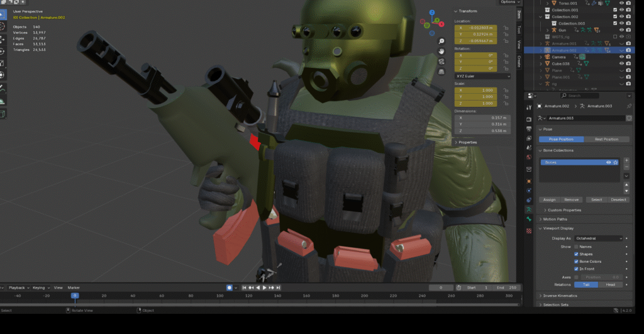Open the World properties red globe tab
The image size is (644, 334).
click(x=529, y=157)
